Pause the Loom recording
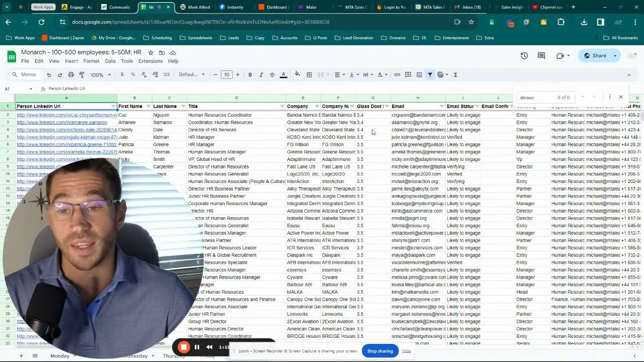The image size is (644, 362). 197,347
